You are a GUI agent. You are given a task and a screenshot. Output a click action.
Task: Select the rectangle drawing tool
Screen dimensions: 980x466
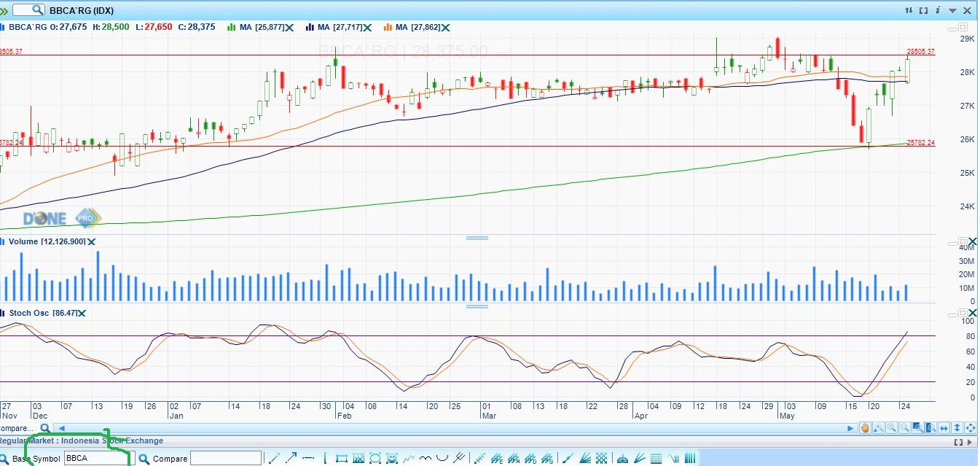coord(341,458)
